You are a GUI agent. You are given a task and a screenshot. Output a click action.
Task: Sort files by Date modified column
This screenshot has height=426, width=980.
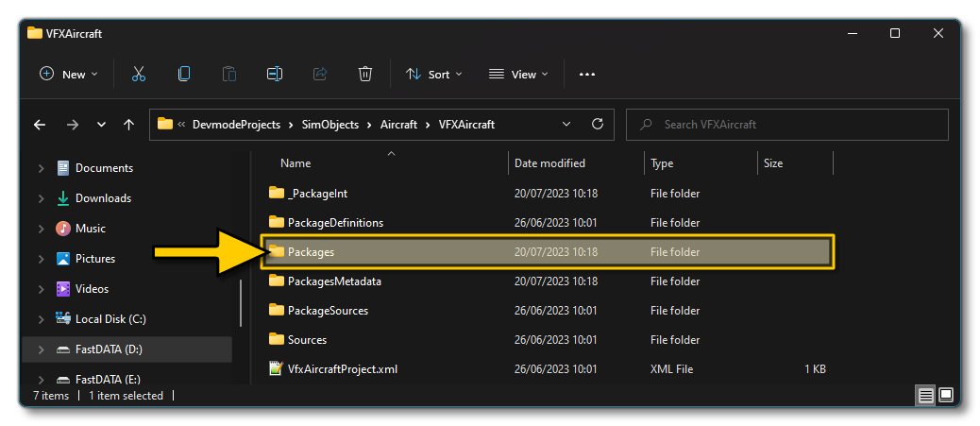[x=549, y=163]
